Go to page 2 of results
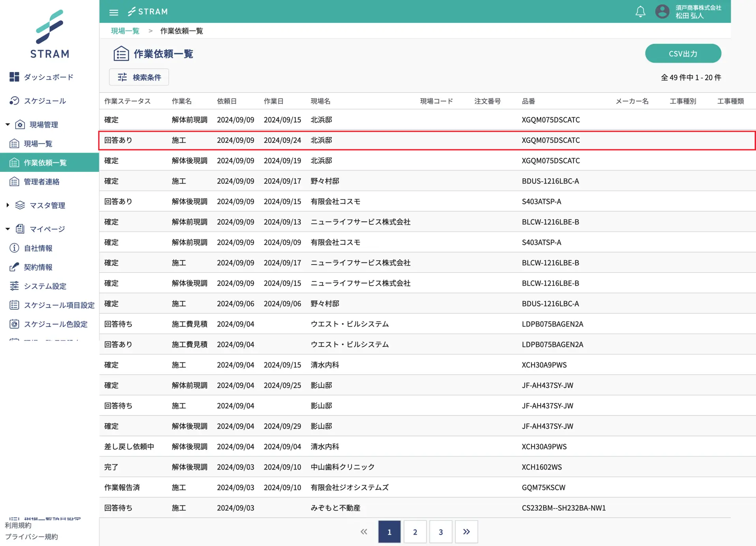 [415, 532]
